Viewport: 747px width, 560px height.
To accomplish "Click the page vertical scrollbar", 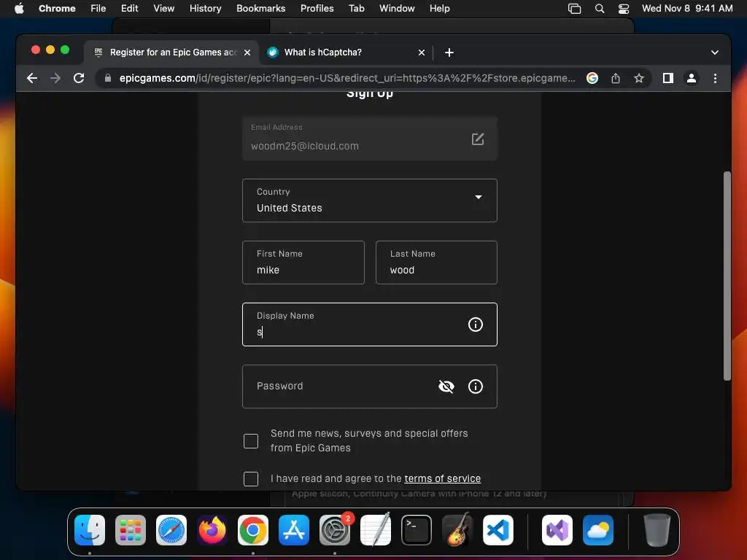I will pos(727,276).
